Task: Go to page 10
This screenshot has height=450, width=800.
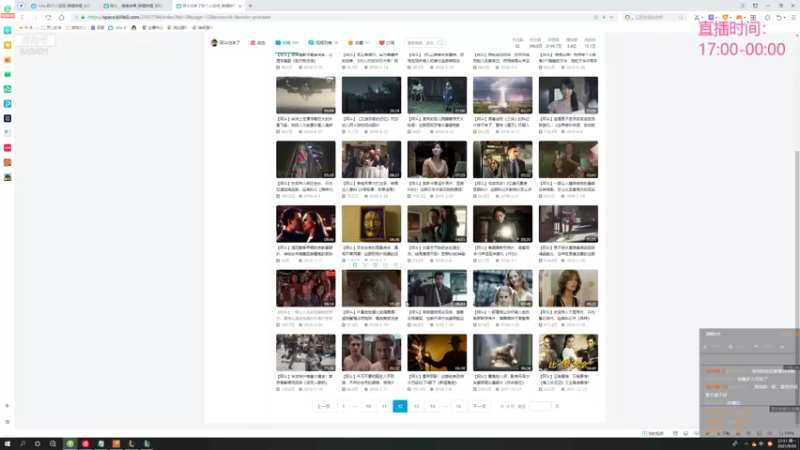Action: click(x=368, y=406)
